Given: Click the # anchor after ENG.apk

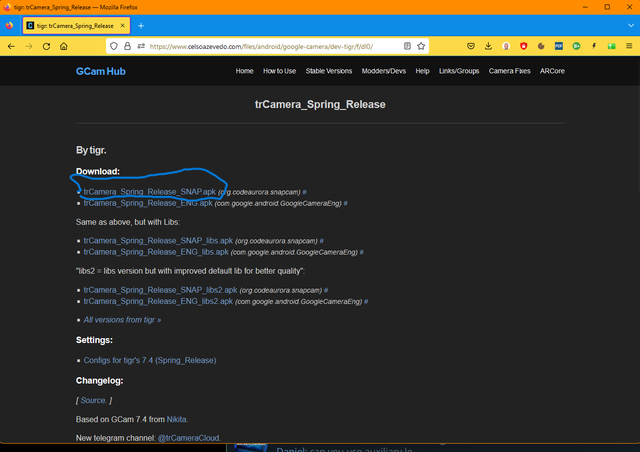Looking at the screenshot, I should tap(345, 203).
